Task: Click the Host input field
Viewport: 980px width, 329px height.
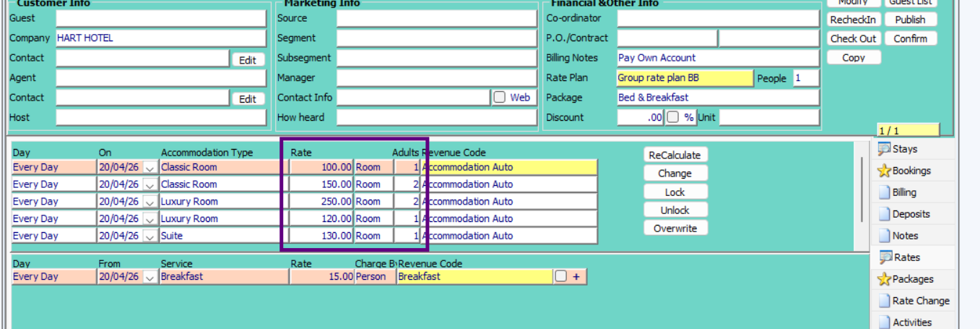Action: 161,117
